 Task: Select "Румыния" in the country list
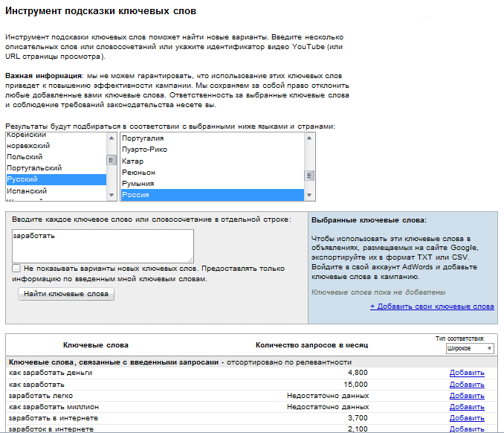pos(213,184)
